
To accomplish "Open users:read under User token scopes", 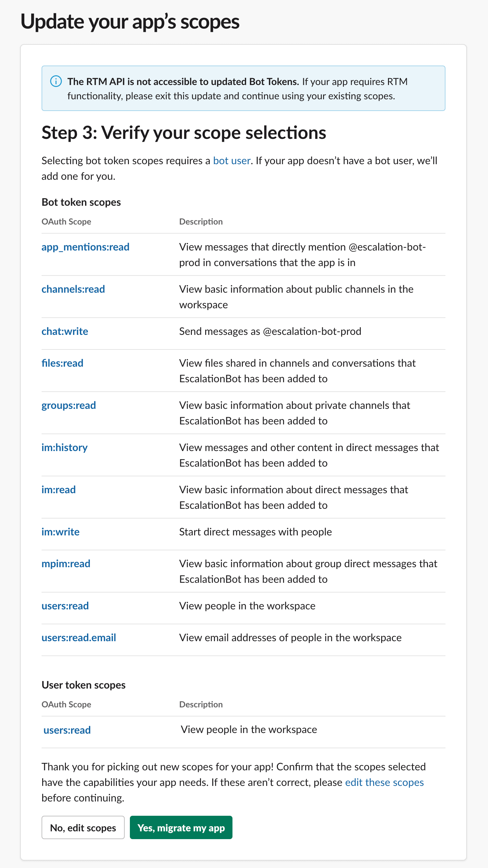I will coord(67,730).
